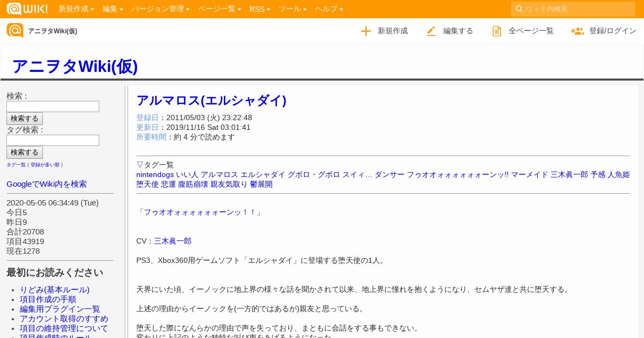Open 編集用プラグイン一覧 link

pos(60,309)
